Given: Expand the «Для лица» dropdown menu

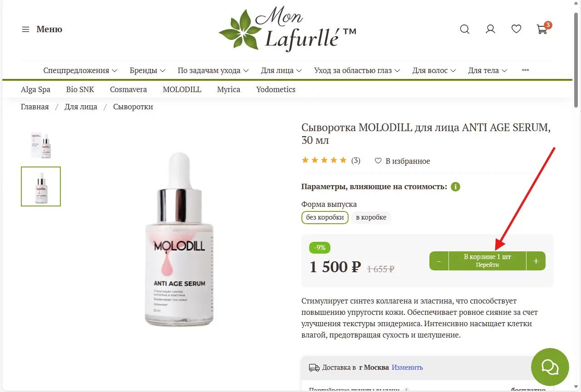Looking at the screenshot, I should [x=281, y=71].
